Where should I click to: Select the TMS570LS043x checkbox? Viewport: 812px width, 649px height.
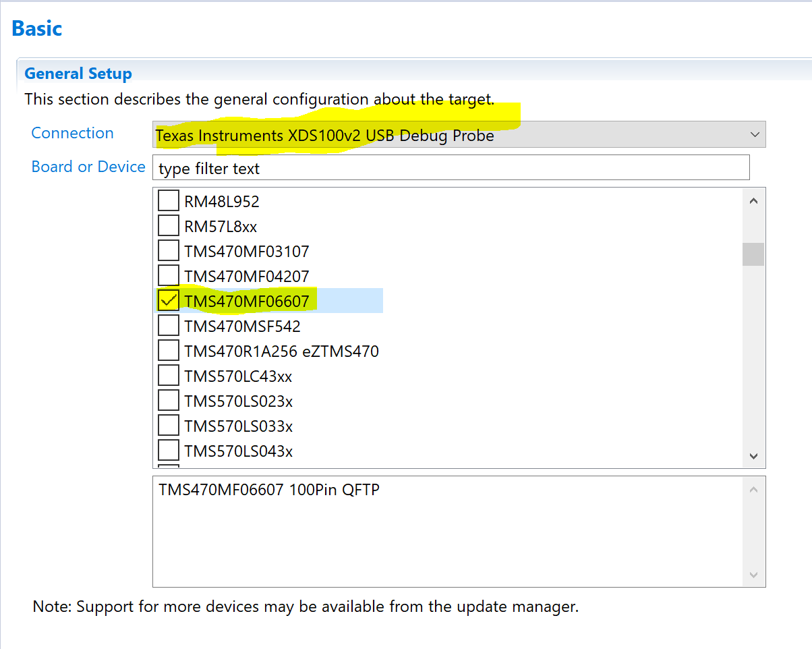[x=169, y=451]
